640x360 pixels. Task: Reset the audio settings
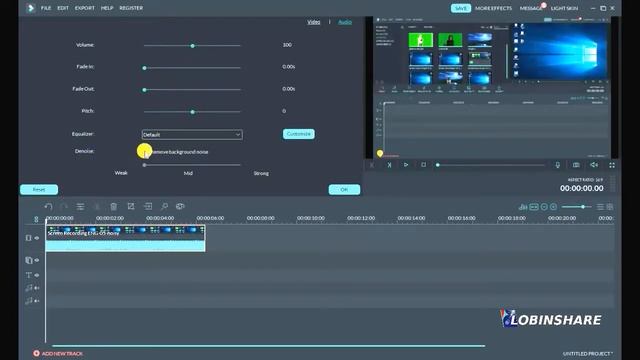point(39,189)
